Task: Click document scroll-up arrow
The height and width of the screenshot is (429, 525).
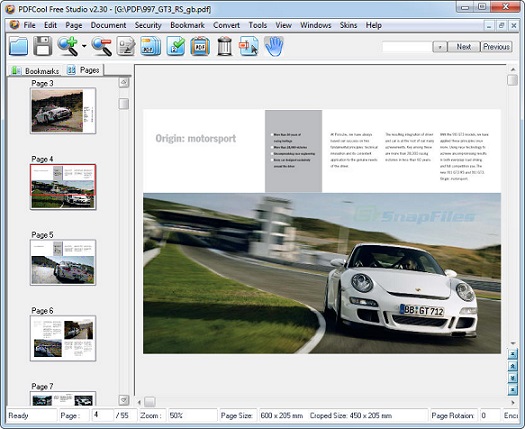Action: click(x=513, y=69)
